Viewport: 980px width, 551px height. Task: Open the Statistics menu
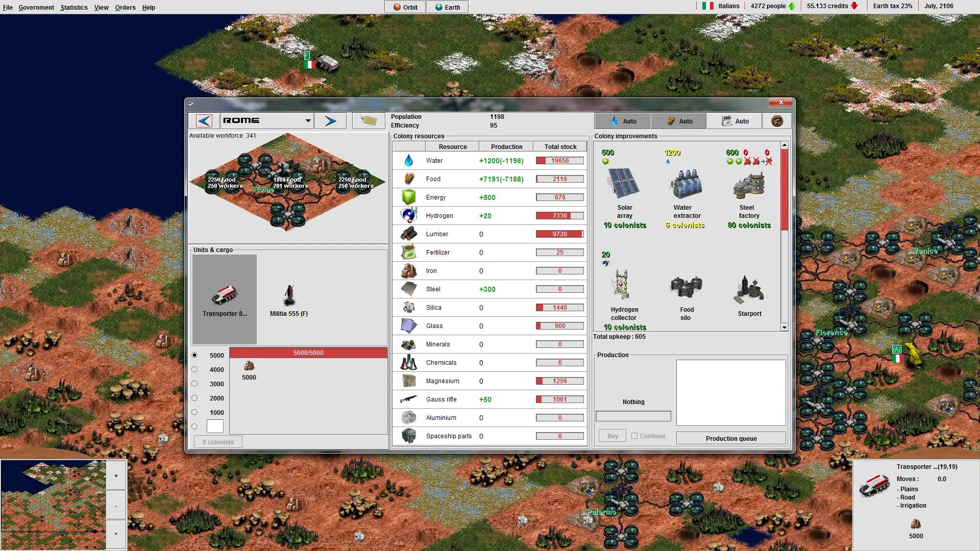point(74,7)
